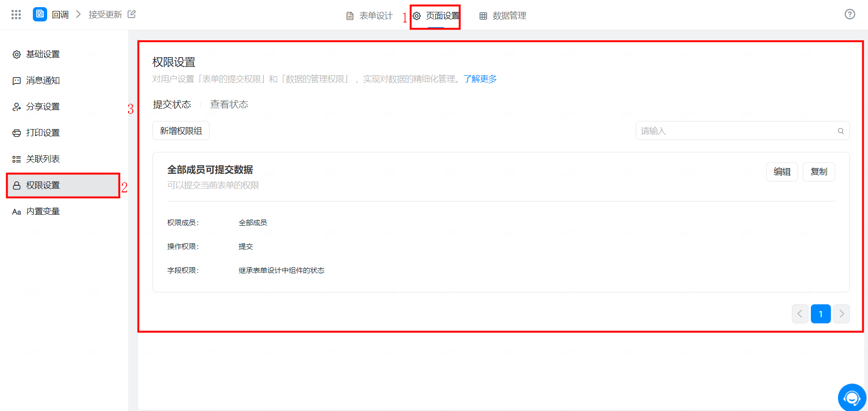Click 编辑 button on permission card
This screenshot has width=868, height=411.
tap(782, 171)
